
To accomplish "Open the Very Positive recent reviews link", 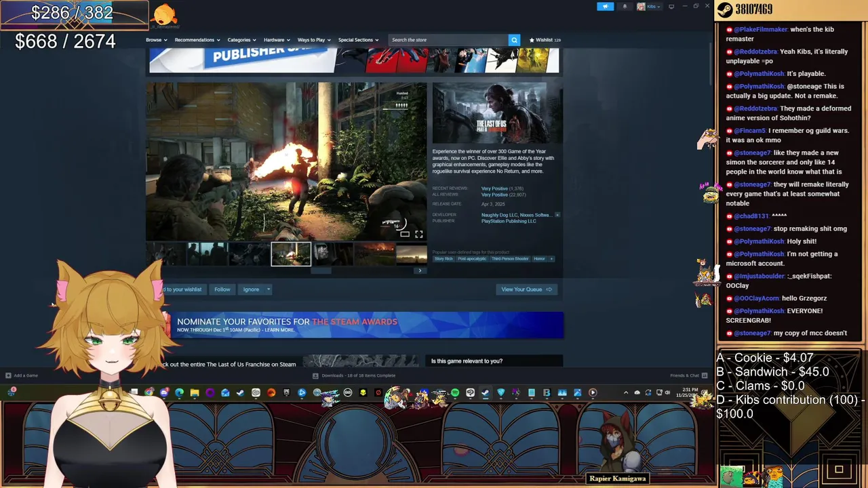I will coord(494,188).
